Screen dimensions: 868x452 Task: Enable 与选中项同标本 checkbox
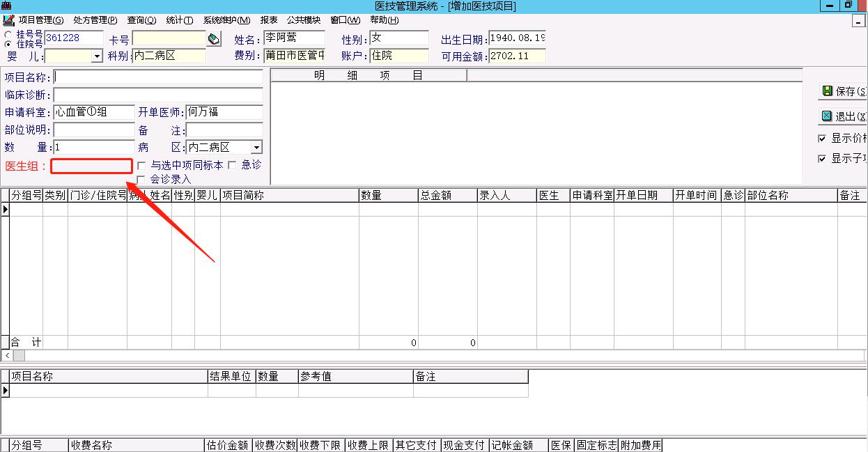tap(141, 166)
